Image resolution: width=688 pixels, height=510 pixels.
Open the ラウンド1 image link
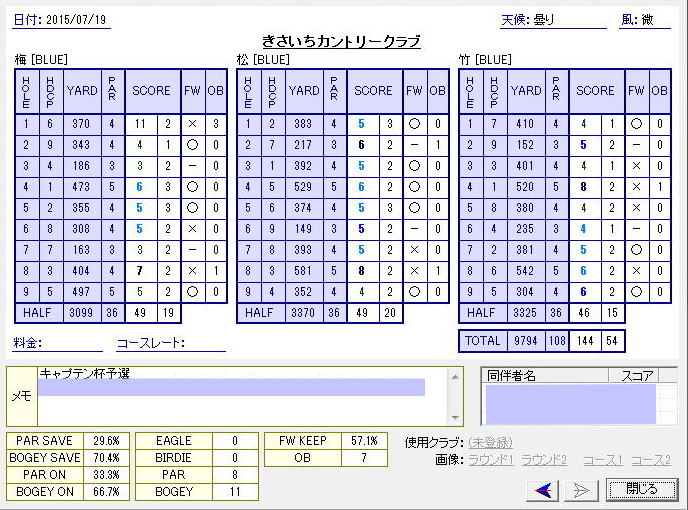(491, 460)
